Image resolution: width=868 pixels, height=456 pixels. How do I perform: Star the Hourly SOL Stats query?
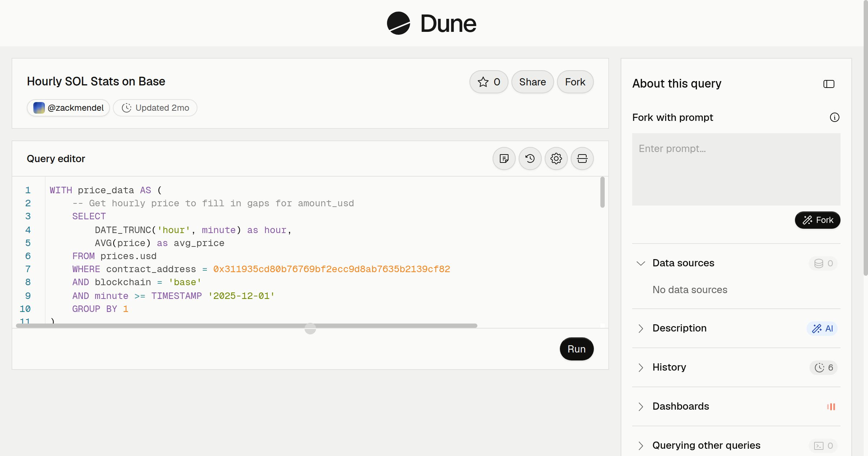[x=489, y=82]
